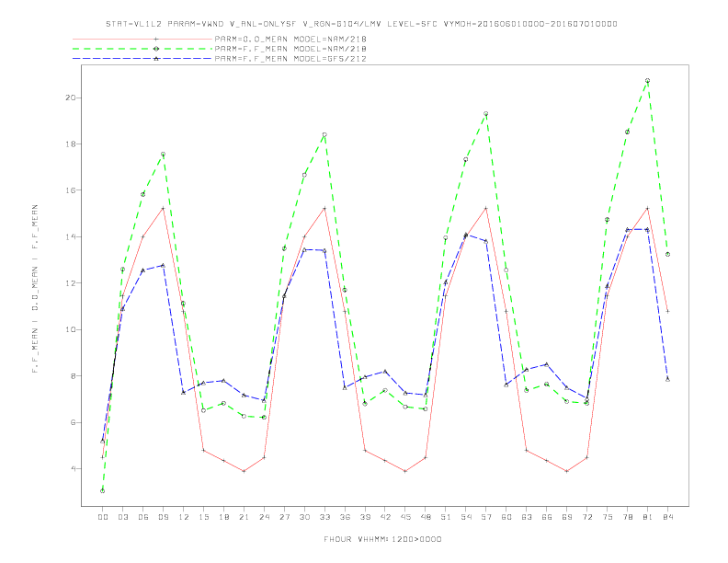728x563 pixels.
Task: Click the chart title line starting with STAT=VL1L2
Action: (361, 24)
